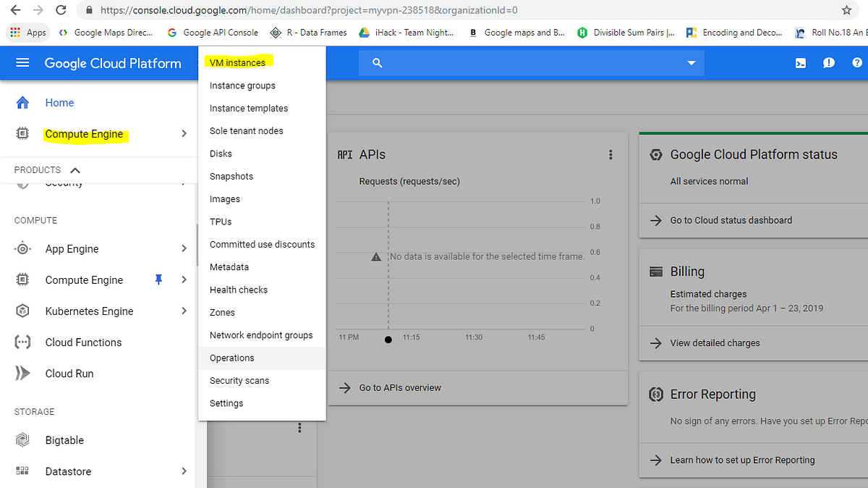Open the APIs card three-dot menu
This screenshot has height=488, width=868.
610,154
